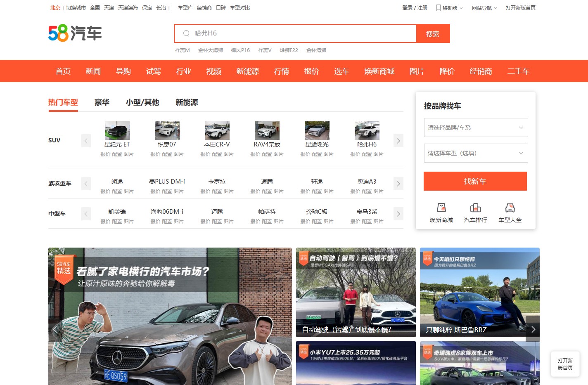Go back in SUV row with left arrow
Image resolution: width=588 pixels, height=385 pixels.
tap(86, 141)
